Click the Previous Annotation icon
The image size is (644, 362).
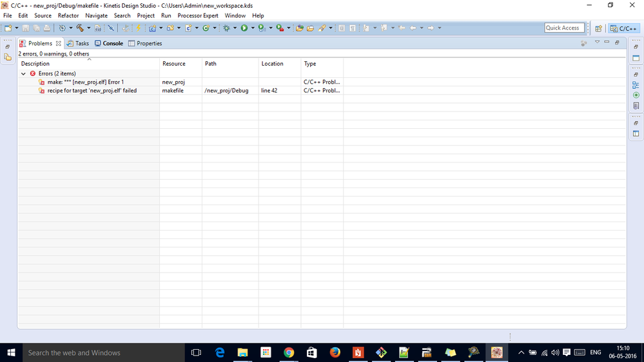pos(384,28)
